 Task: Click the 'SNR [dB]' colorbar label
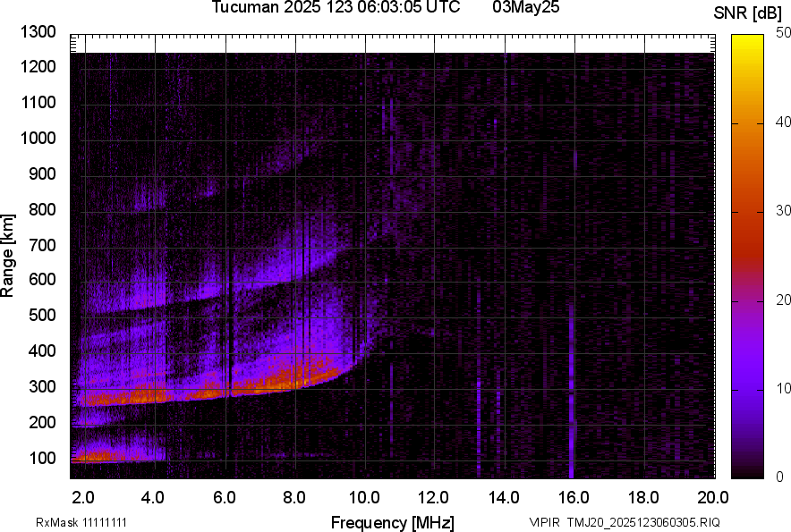point(748,13)
